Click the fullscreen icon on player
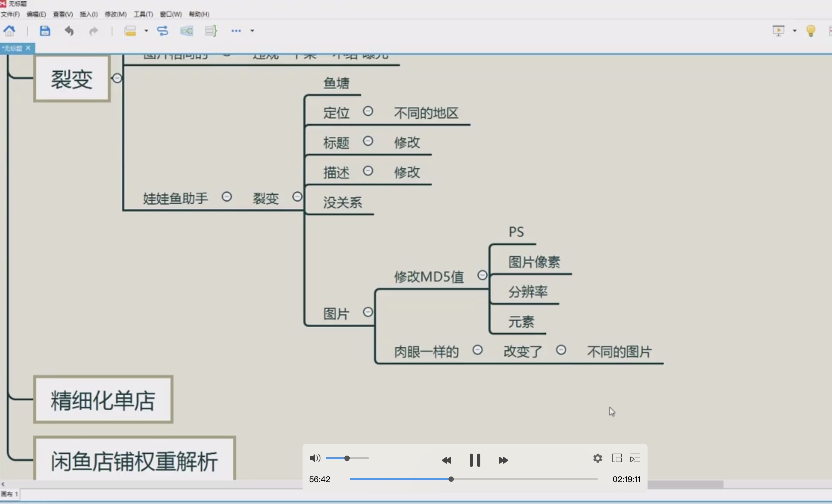 click(616, 458)
